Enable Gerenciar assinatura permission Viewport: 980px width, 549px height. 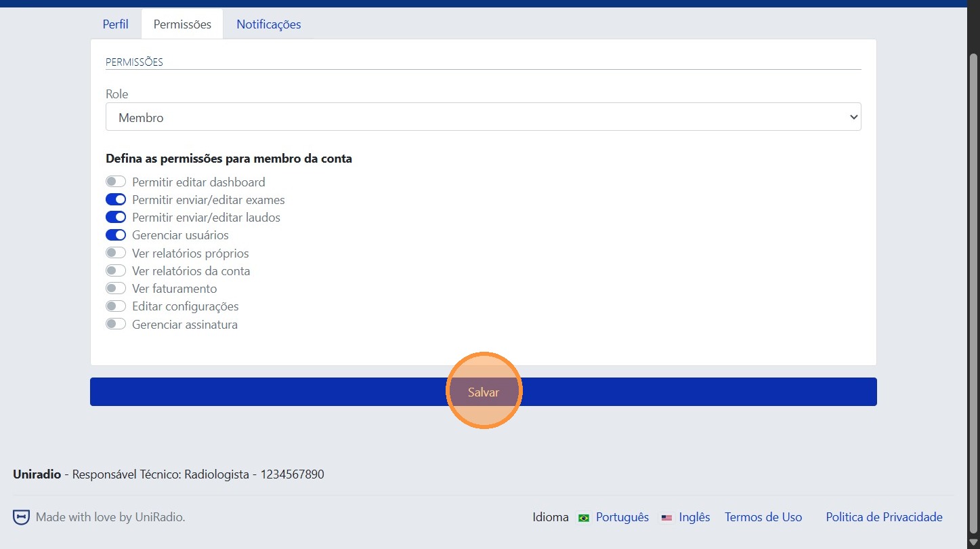(116, 324)
